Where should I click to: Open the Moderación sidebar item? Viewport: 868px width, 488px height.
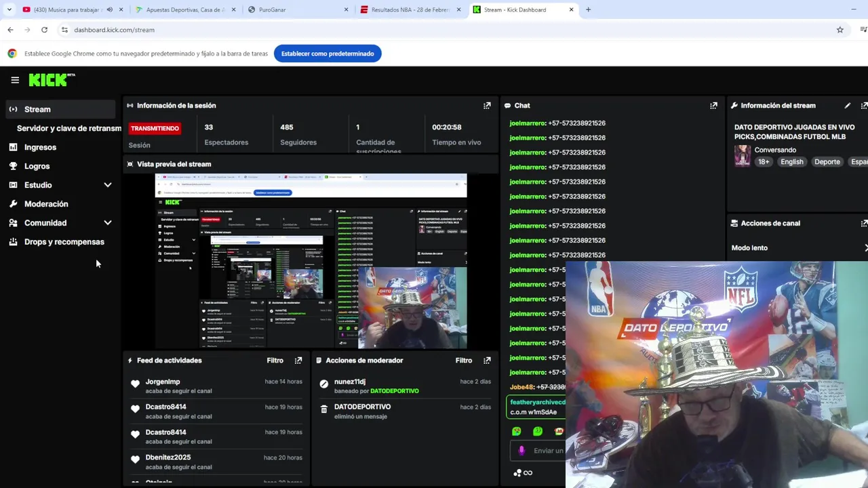coord(46,204)
